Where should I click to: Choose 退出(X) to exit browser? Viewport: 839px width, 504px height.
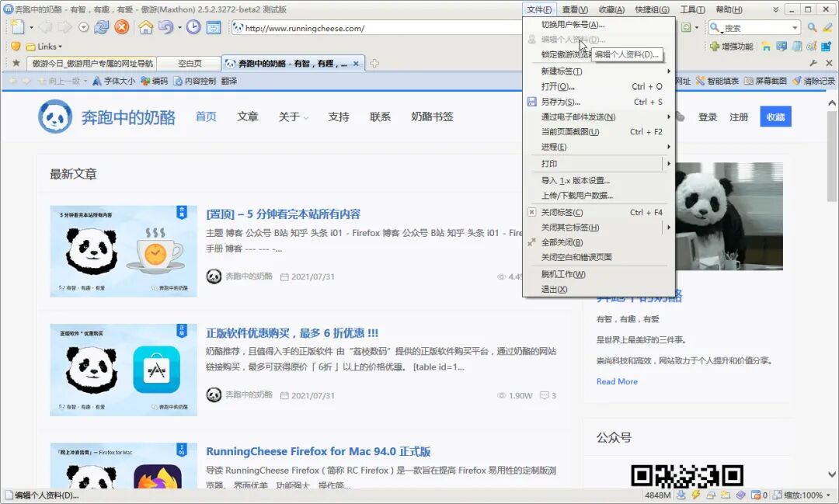(598, 290)
